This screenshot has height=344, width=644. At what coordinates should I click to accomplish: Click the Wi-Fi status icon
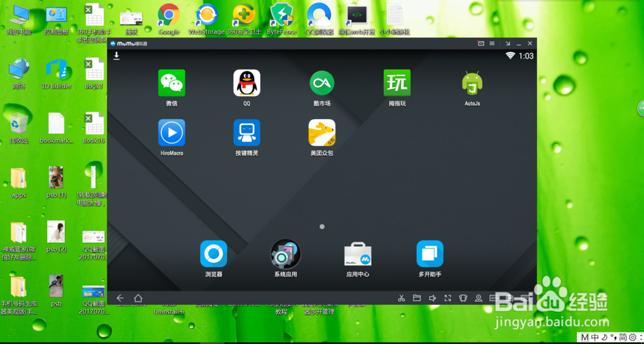510,55
